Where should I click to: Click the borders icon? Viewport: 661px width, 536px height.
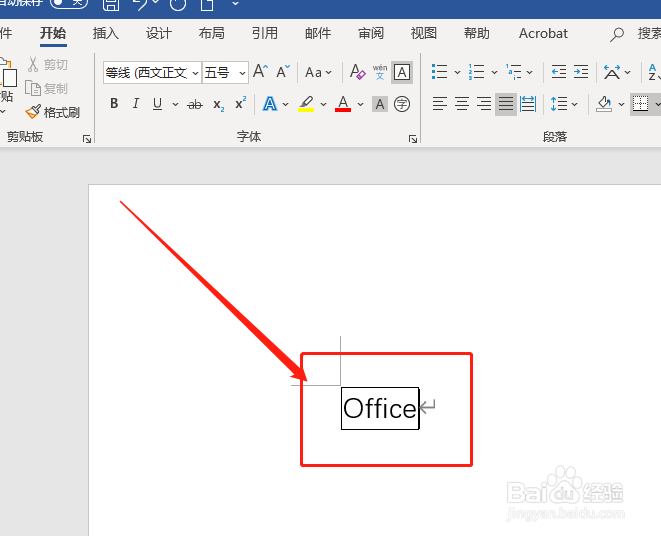pyautogui.click(x=640, y=104)
